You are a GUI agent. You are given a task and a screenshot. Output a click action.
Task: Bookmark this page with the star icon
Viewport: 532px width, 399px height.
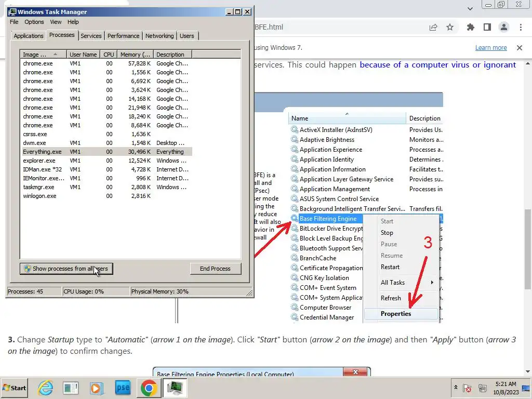click(x=450, y=27)
